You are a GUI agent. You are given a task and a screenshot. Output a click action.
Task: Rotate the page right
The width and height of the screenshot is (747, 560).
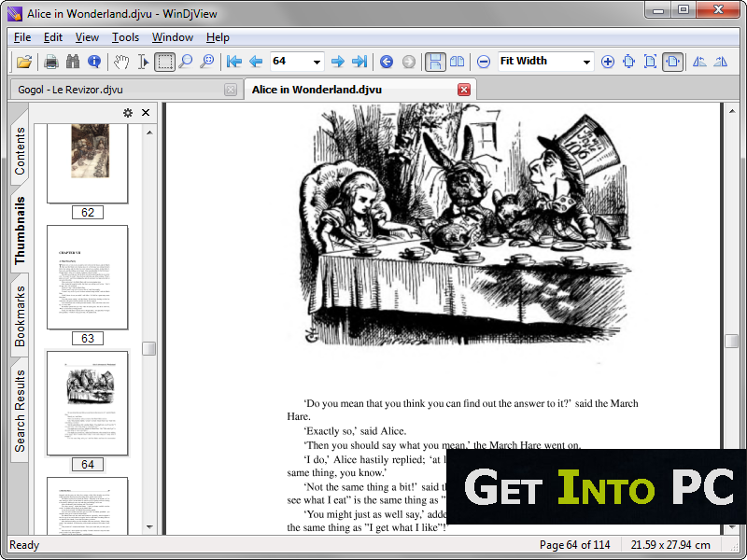(x=720, y=62)
